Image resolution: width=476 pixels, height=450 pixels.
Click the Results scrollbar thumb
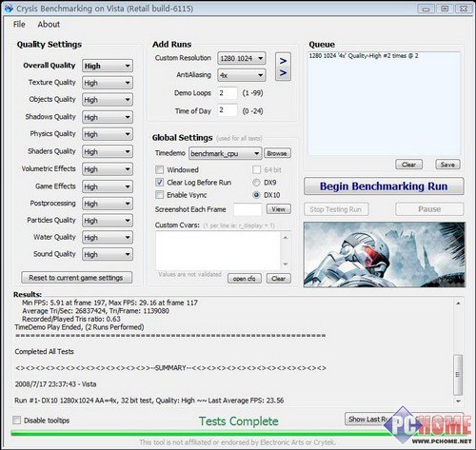(458, 375)
